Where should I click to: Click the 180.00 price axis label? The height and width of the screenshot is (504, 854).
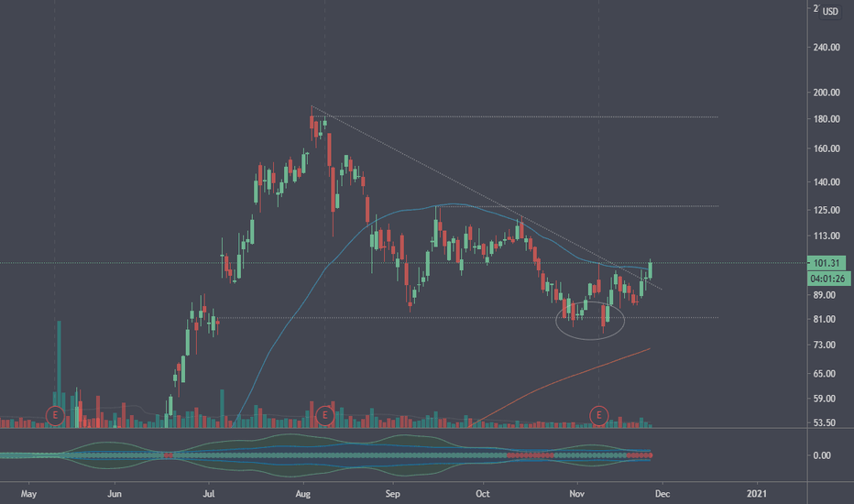tap(827, 119)
